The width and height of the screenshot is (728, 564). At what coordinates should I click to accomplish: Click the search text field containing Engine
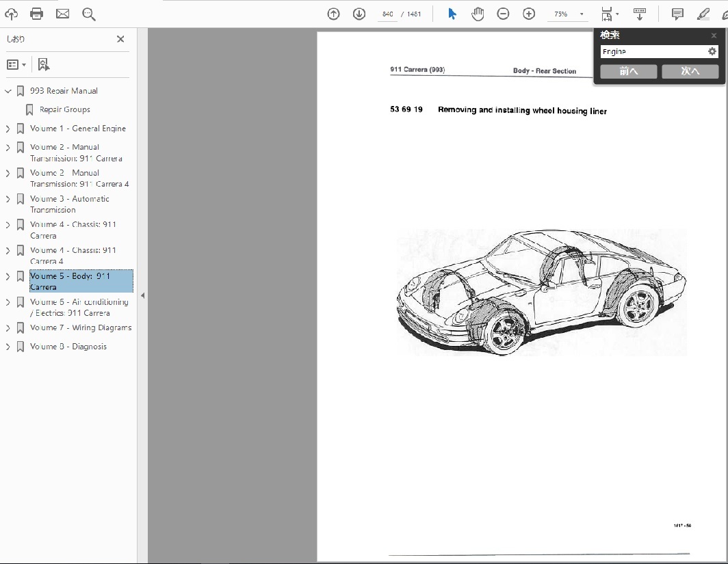point(653,51)
